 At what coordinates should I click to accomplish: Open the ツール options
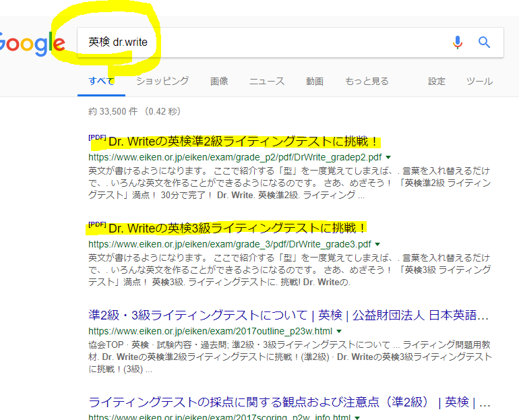pos(479,81)
